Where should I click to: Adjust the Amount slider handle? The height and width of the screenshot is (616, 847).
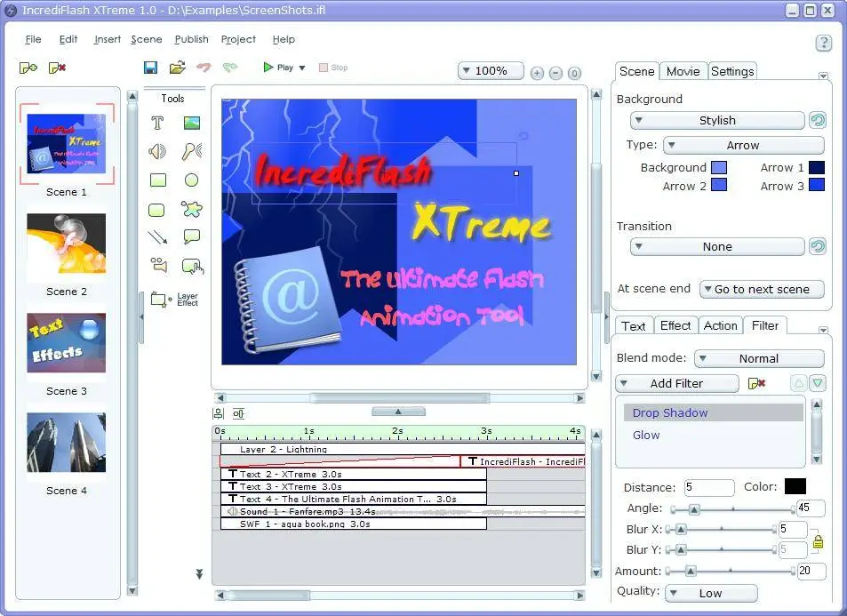(x=691, y=571)
